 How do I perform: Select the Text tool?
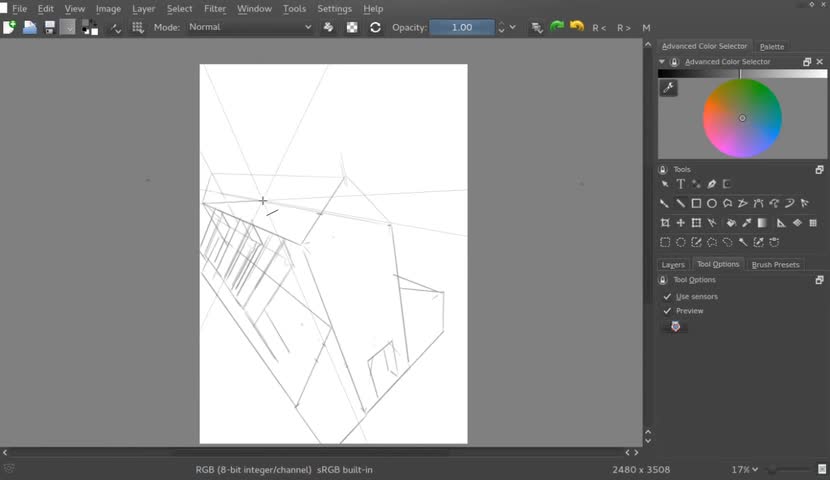click(x=681, y=184)
